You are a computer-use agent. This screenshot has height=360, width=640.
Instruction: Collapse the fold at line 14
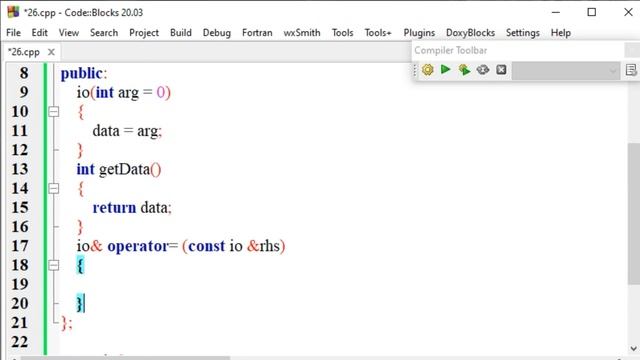click(53, 188)
